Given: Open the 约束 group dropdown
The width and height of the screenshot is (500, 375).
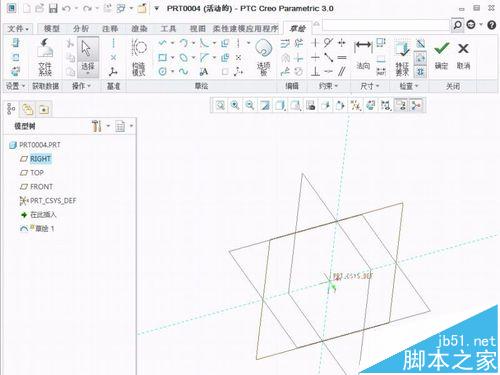Looking at the screenshot, I should [x=328, y=86].
